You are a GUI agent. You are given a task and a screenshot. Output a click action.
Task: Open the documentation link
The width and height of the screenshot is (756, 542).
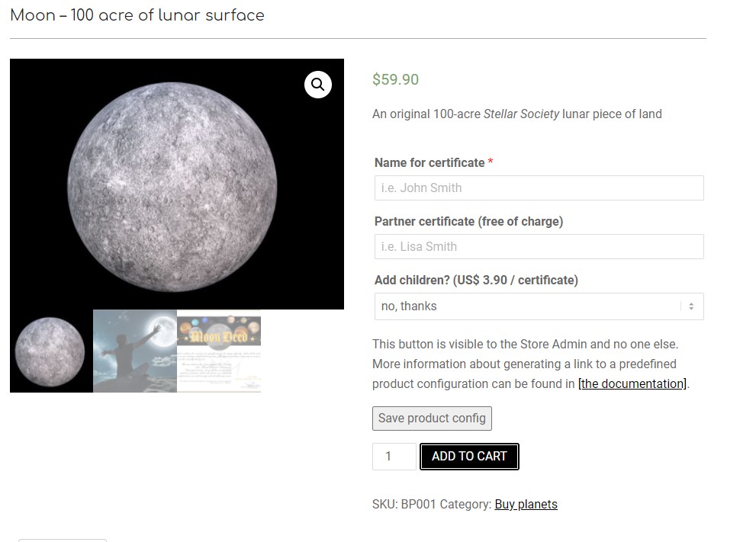pos(632,384)
